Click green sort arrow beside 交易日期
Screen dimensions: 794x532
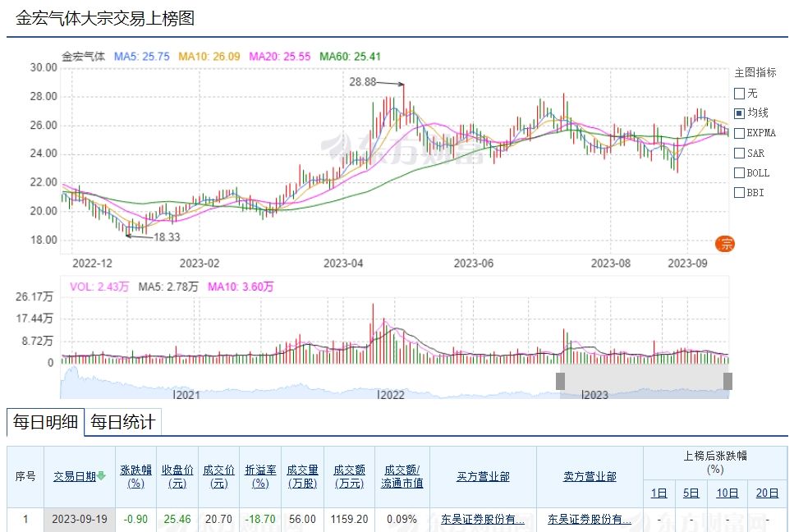click(x=102, y=476)
